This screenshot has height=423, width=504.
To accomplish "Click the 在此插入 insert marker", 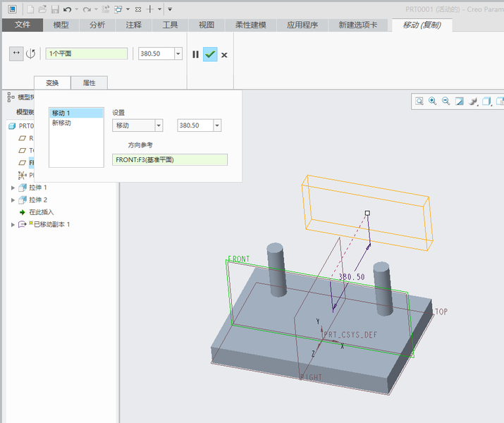I will click(41, 212).
